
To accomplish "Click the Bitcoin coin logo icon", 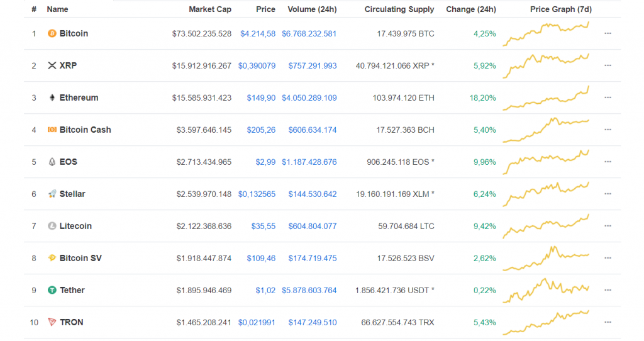I will pos(52,33).
